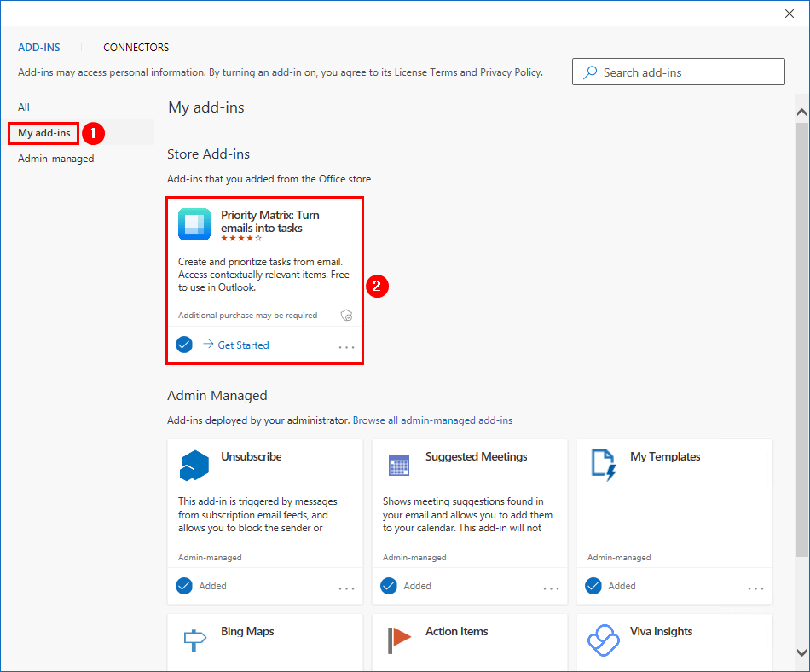Viewport: 810px width, 672px height.
Task: Open more options for Unsubscribe add-in
Action: (x=347, y=588)
